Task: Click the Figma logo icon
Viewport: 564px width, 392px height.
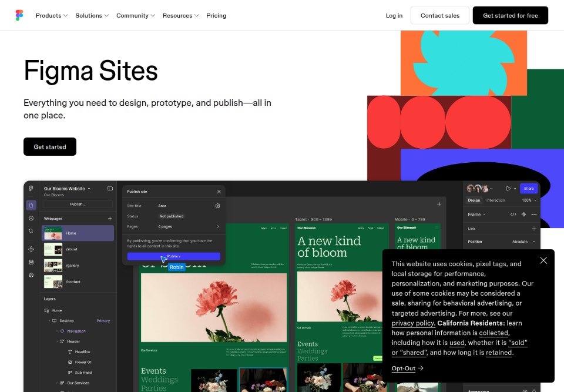Action: coord(19,15)
